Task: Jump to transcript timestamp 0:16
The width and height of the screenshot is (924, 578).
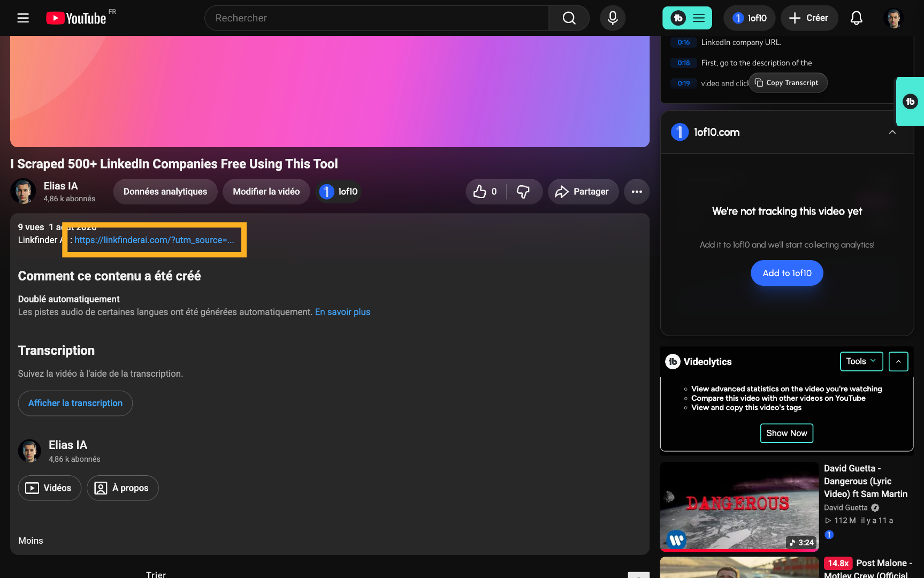Action: click(x=683, y=42)
